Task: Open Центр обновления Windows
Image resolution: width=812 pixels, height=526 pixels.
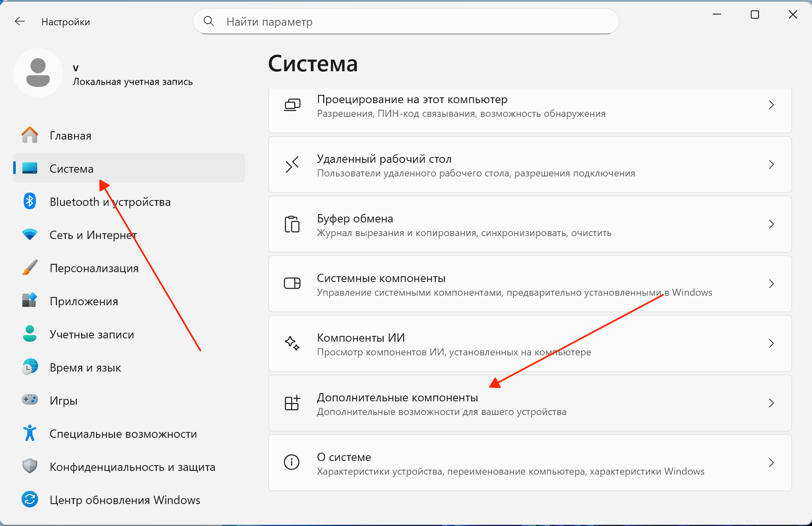Action: click(x=129, y=499)
